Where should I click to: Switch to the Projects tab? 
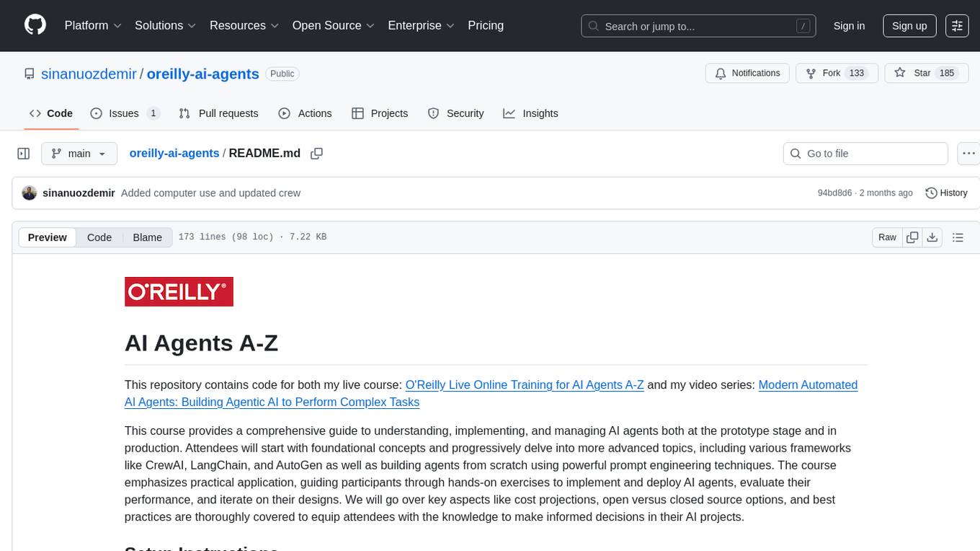click(x=380, y=113)
